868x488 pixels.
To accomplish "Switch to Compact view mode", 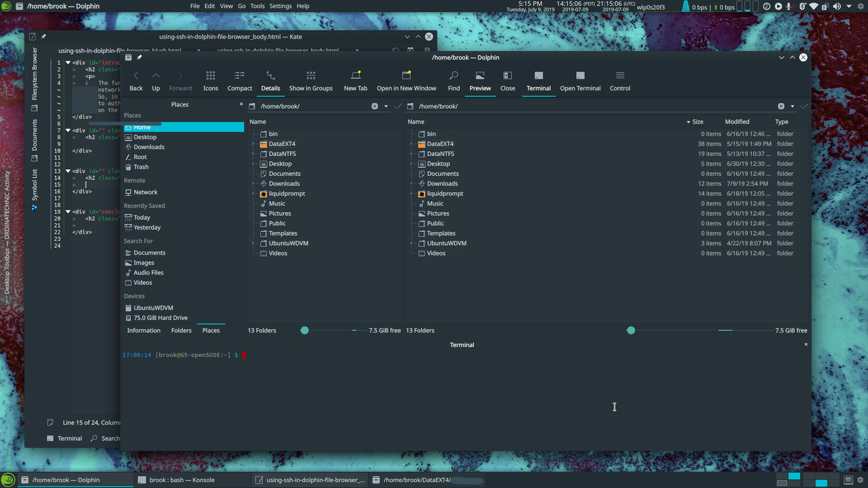I will [239, 80].
